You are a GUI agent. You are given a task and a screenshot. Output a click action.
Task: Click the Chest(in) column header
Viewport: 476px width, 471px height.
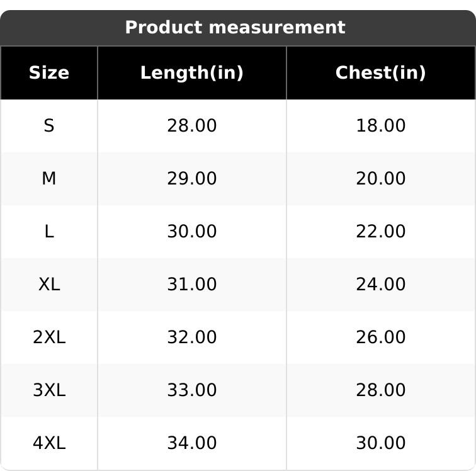[x=380, y=73]
